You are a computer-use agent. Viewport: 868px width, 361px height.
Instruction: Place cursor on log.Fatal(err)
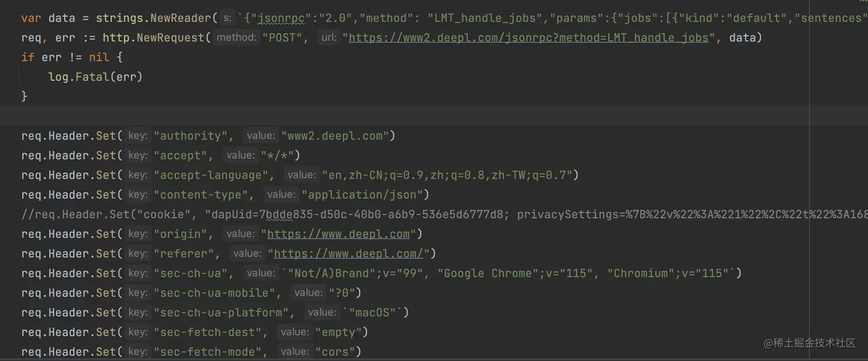pos(95,76)
